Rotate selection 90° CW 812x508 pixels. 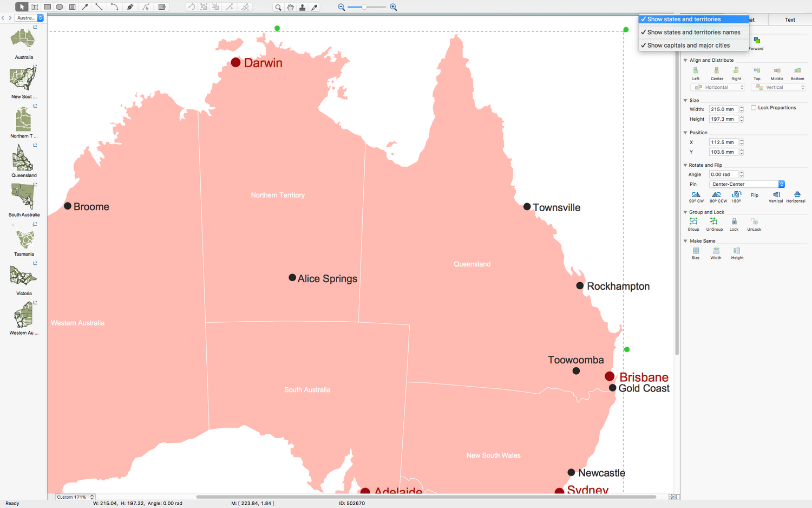point(696,197)
